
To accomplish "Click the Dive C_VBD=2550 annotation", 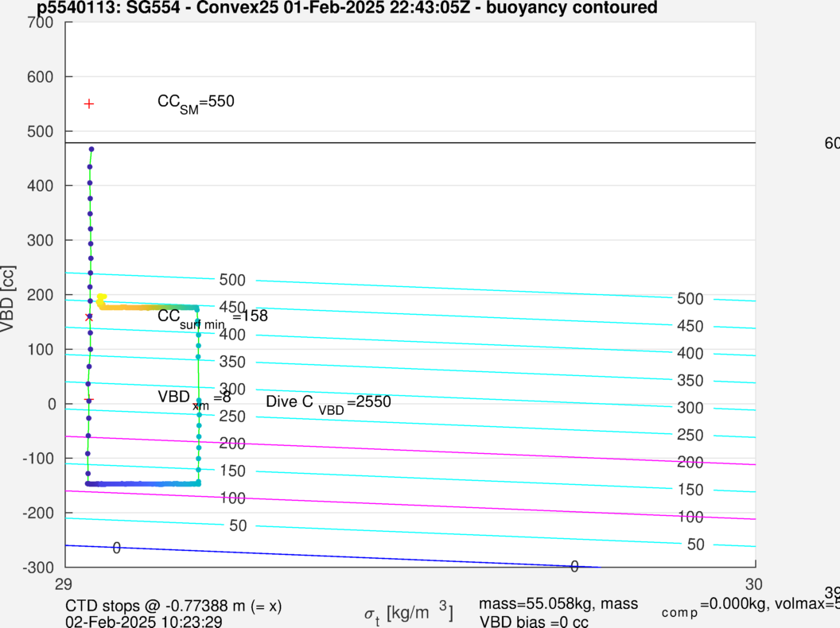I will pos(329,404).
